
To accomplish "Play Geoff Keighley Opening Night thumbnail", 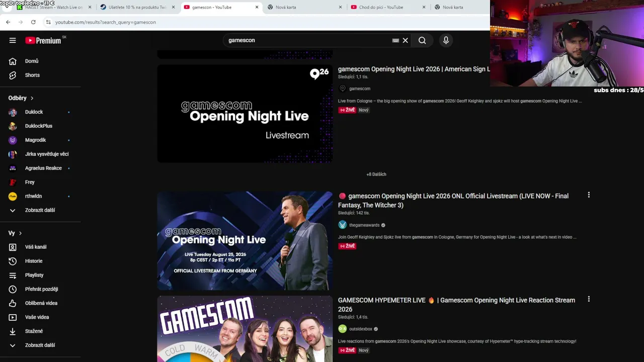I will [245, 241].
